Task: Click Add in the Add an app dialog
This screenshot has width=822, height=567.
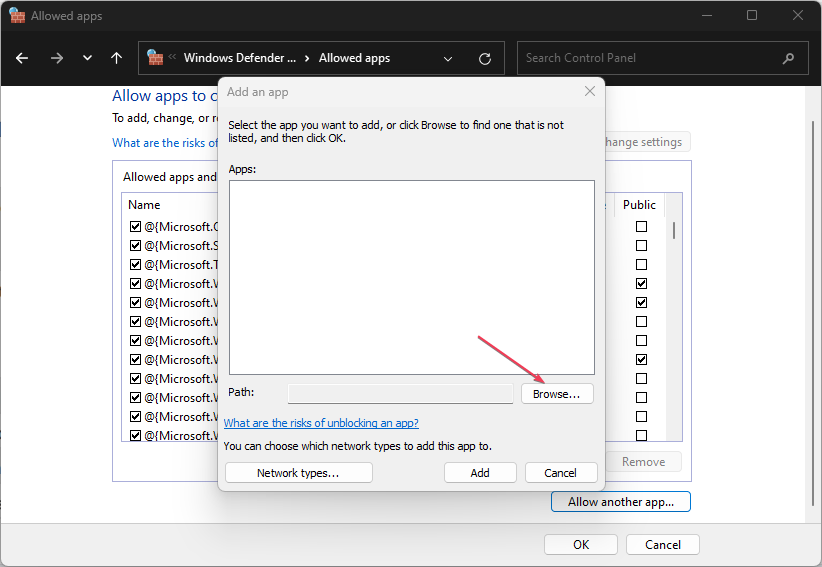Action: pos(480,473)
